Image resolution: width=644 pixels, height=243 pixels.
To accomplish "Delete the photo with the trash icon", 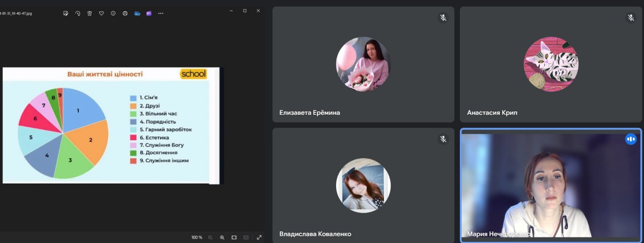I will 90,13.
